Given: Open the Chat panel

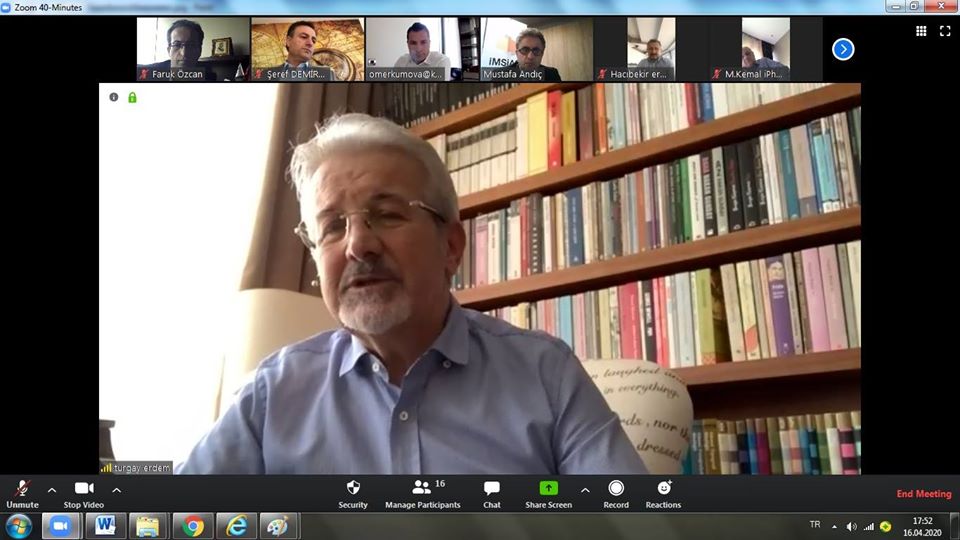Looking at the screenshot, I should click(x=491, y=492).
